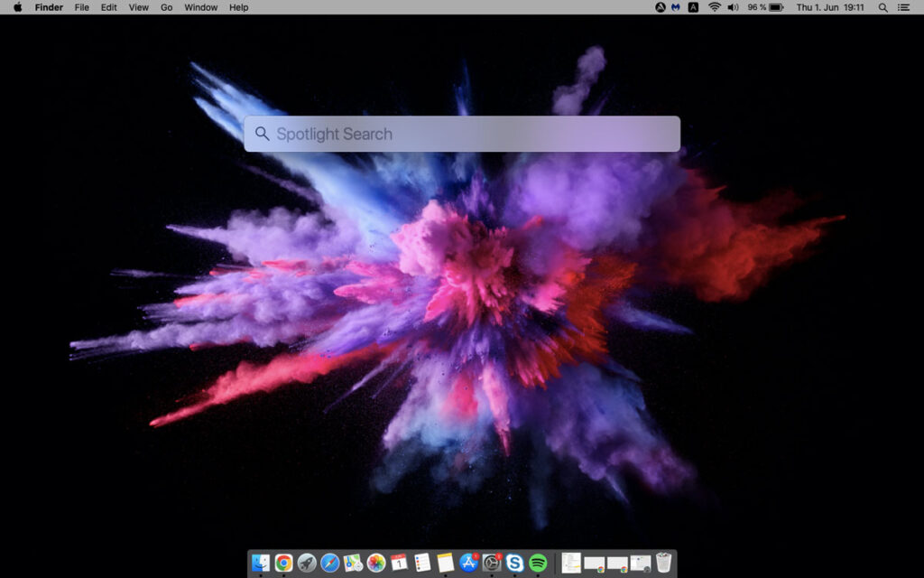Open System Preferences from the Dock
The height and width of the screenshot is (578, 924).
(x=491, y=561)
